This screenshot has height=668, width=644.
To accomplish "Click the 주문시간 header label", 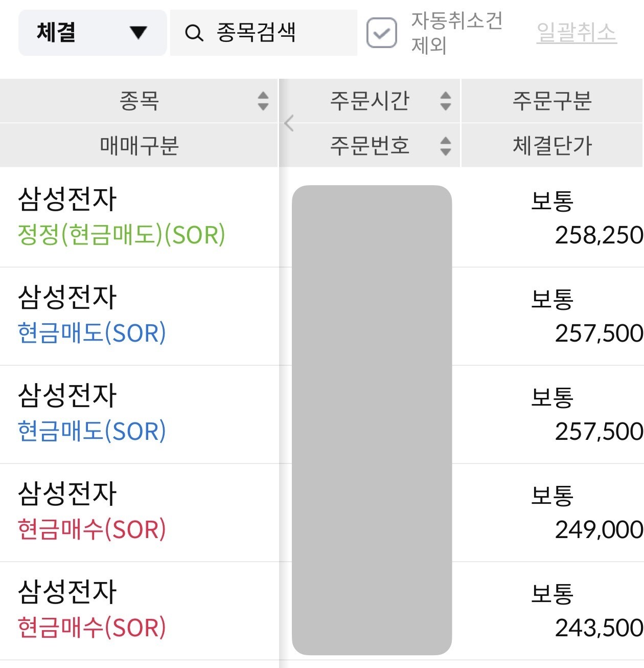I will [x=370, y=101].
